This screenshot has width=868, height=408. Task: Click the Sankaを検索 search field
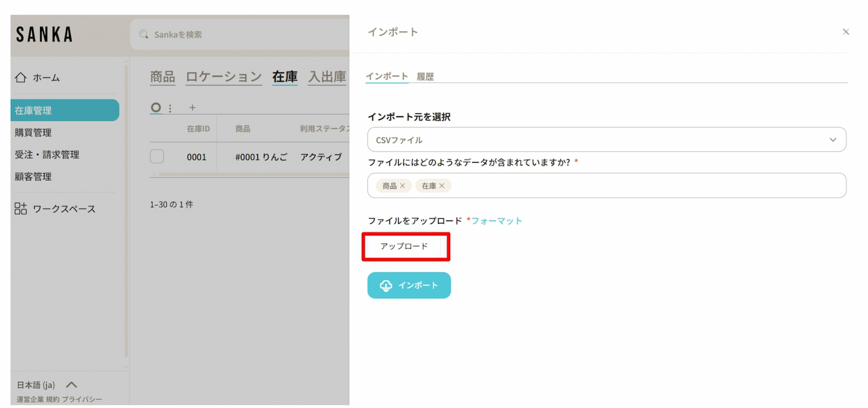click(243, 35)
